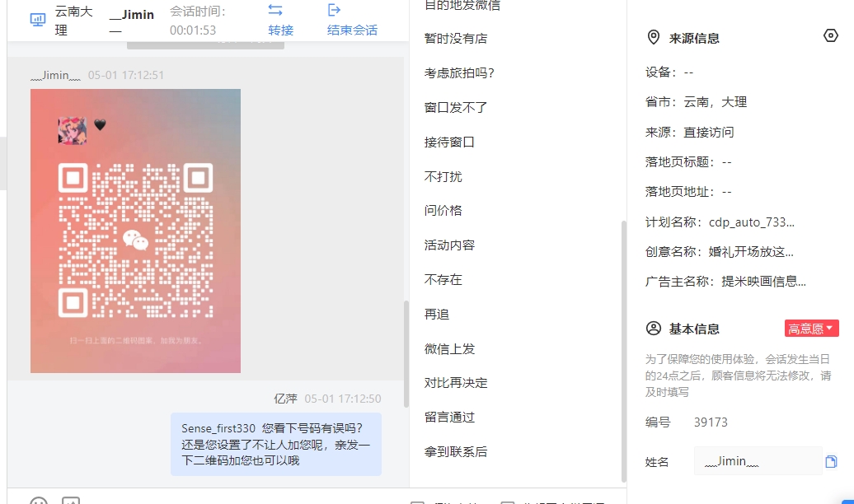Pick the 对比再决定 quick reply
This screenshot has width=854, height=504.
coord(456,383)
